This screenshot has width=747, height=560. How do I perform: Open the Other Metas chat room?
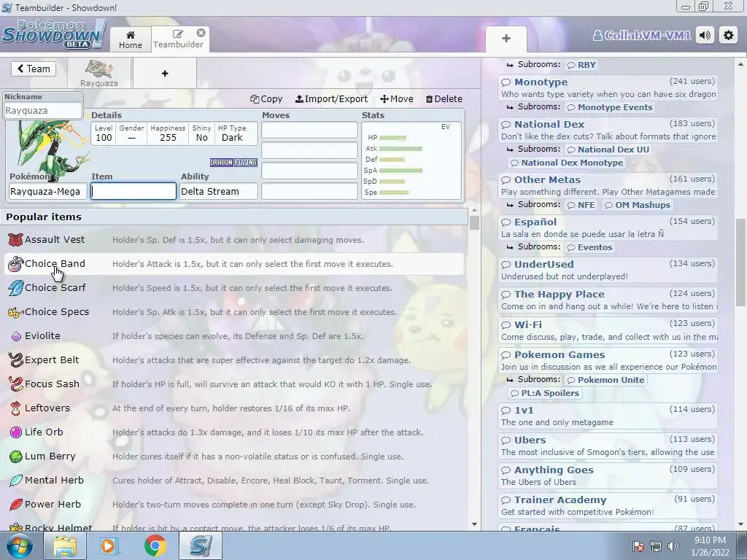pos(608,185)
